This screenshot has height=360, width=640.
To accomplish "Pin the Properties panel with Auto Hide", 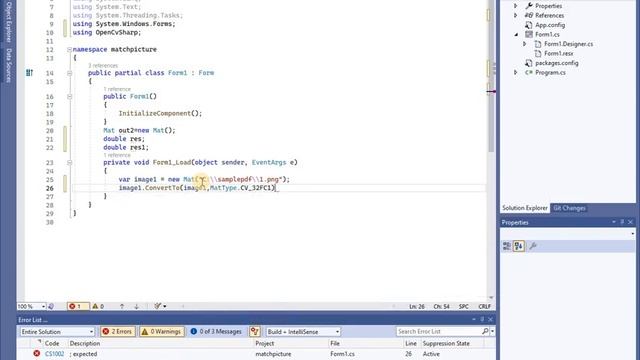I will click(x=622, y=222).
